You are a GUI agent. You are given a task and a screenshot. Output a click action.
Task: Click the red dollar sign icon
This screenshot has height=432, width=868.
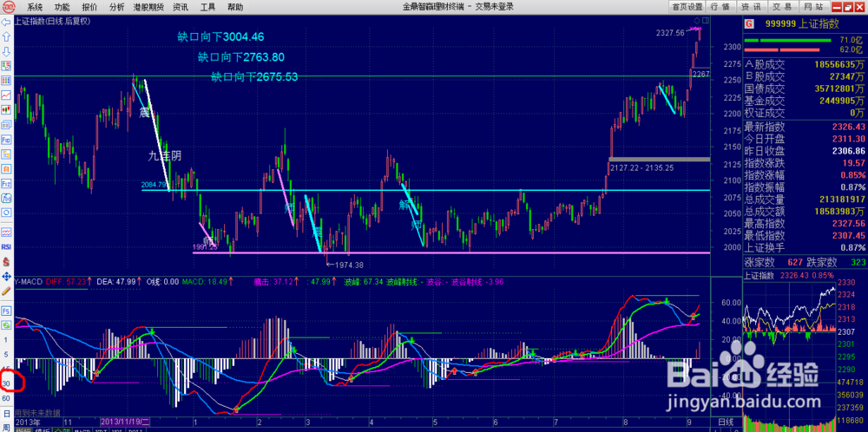[x=6, y=260]
